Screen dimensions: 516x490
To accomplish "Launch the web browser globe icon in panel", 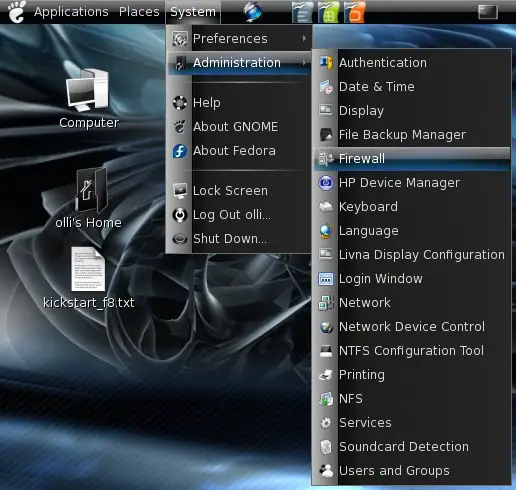I will coord(252,12).
